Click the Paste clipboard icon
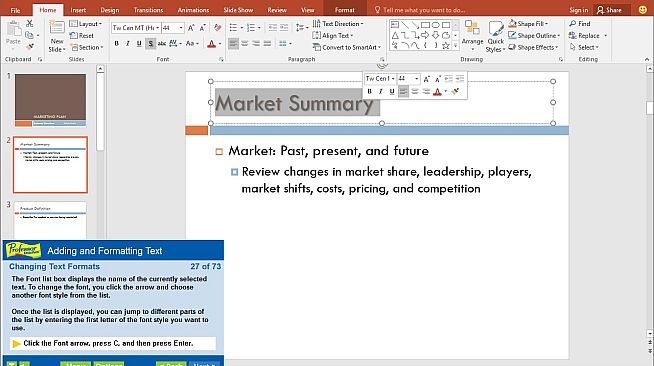654x366 pixels. pos(13,30)
